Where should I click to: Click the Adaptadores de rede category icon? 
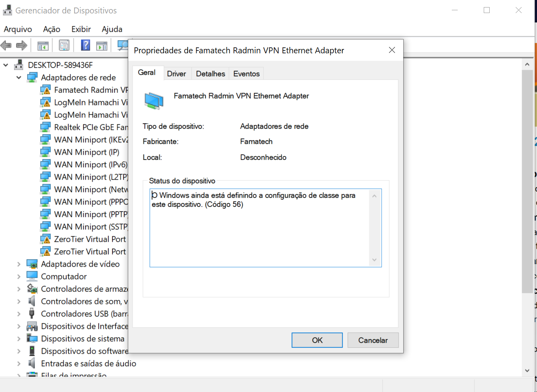click(x=32, y=77)
